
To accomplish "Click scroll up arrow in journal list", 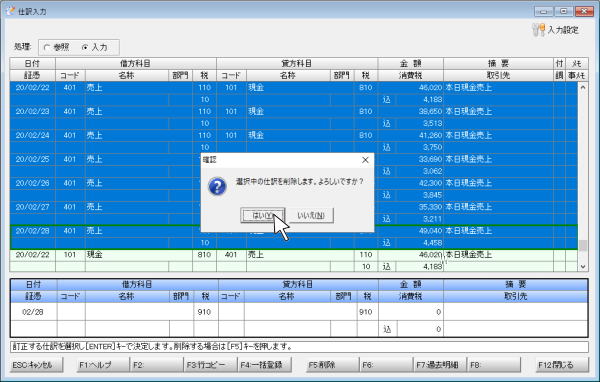I will click(x=583, y=87).
